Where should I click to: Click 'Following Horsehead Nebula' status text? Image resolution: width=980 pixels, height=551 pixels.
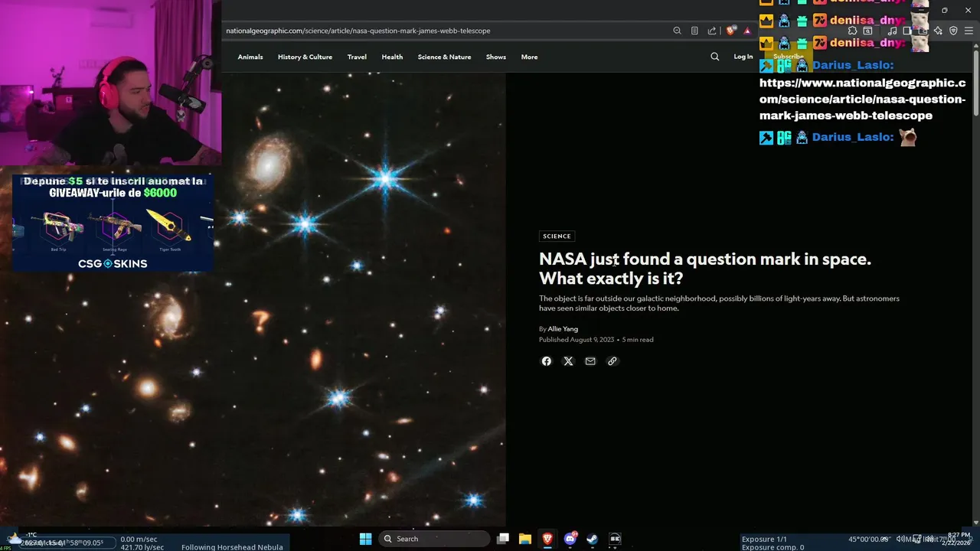(232, 547)
